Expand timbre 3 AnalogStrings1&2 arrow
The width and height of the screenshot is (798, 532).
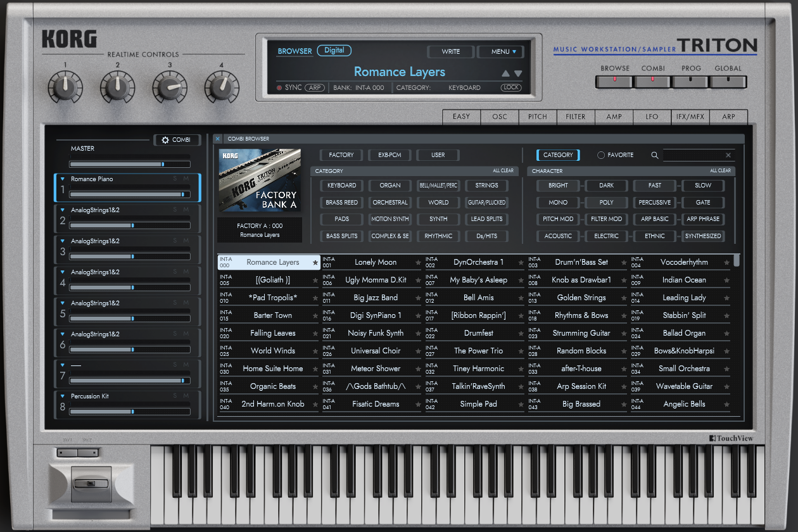[x=62, y=241]
